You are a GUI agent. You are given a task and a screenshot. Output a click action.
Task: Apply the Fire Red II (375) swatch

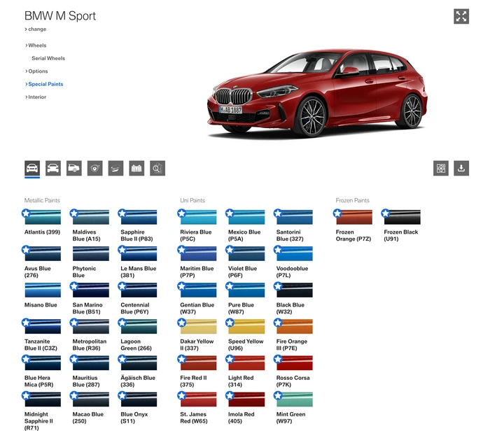[x=198, y=363]
